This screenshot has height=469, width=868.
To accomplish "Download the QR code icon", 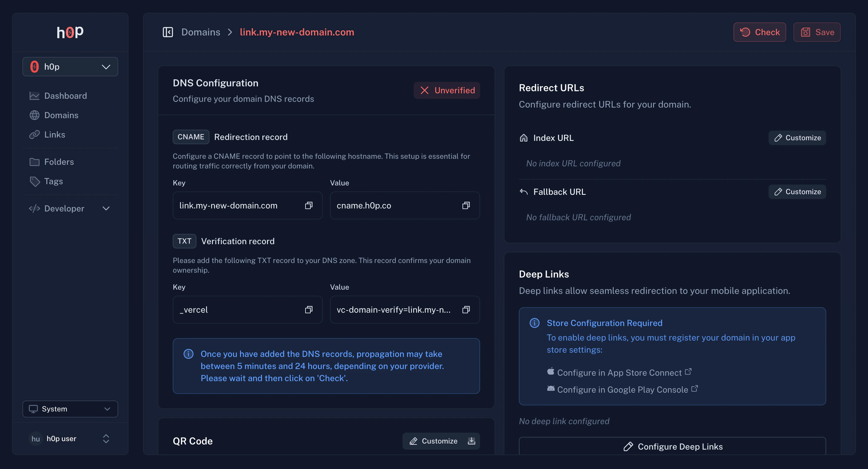I will click(471, 441).
